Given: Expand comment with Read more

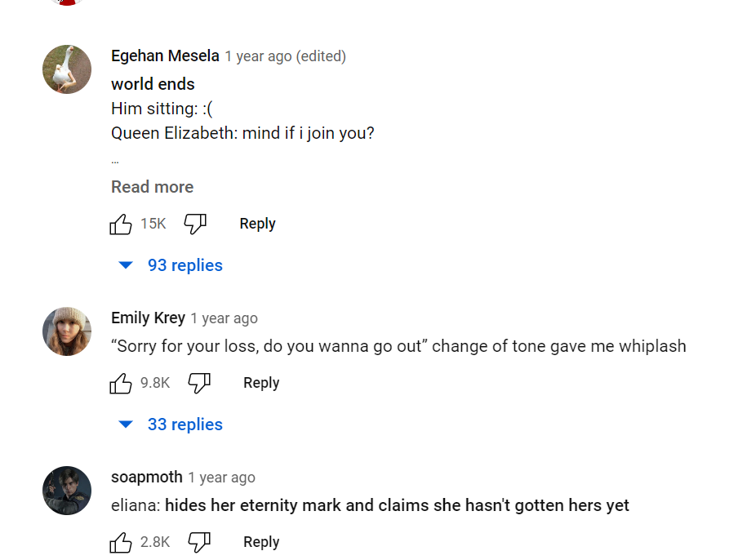Looking at the screenshot, I should tap(152, 187).
